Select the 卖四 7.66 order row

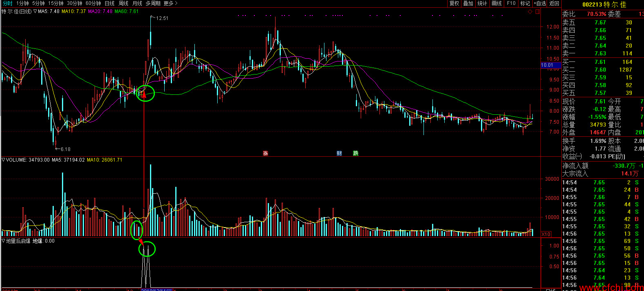603,30
